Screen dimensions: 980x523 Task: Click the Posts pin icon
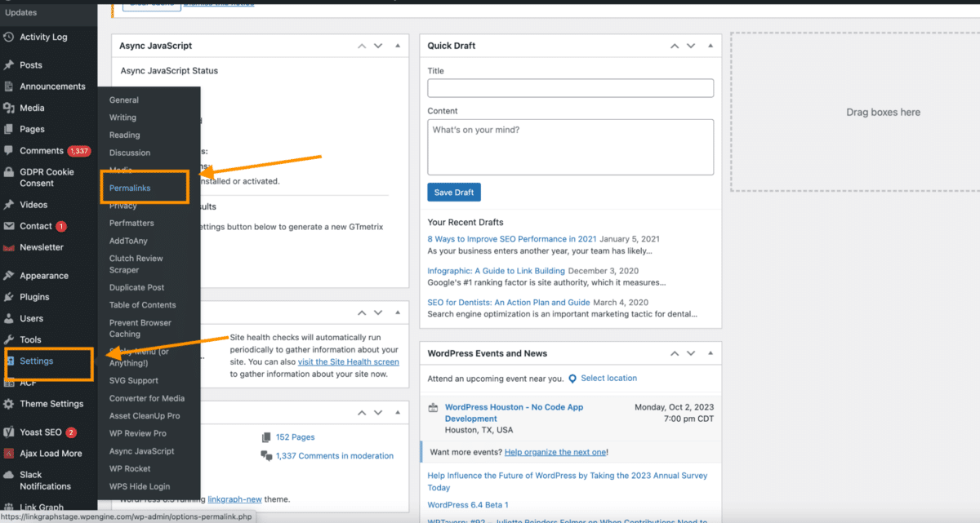click(x=8, y=65)
